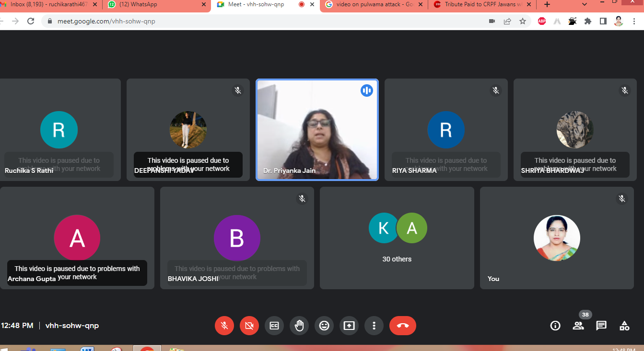Screen dimensions: 644x351
Task: Show the people list with 38 participants
Action: pos(578,326)
